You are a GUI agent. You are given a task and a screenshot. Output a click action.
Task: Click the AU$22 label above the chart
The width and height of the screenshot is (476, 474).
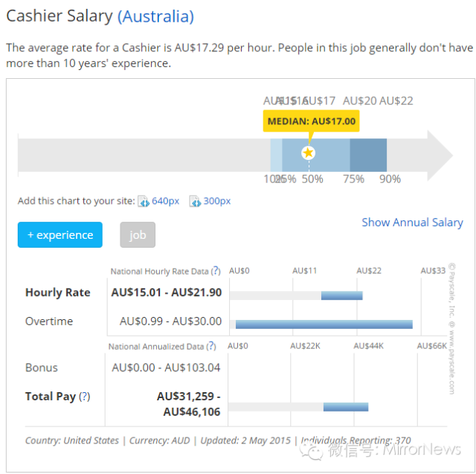(396, 100)
